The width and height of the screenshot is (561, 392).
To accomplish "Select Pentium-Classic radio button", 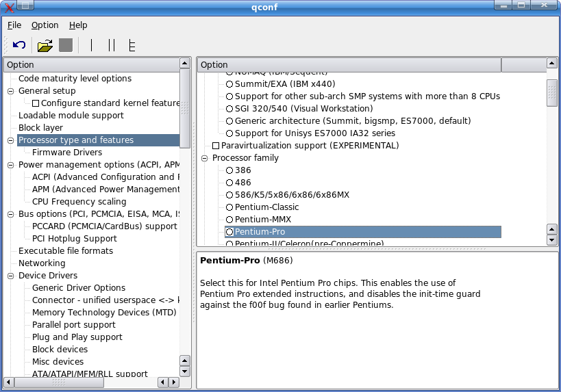I will tap(229, 207).
